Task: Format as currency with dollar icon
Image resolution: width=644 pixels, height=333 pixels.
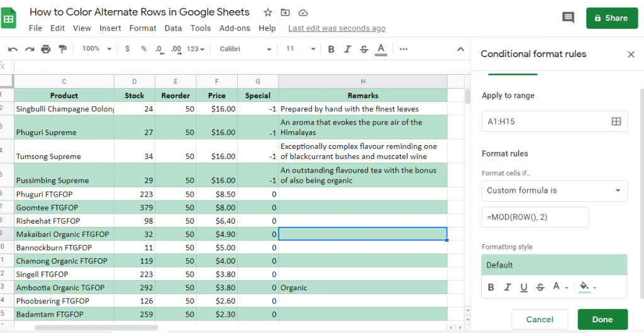Action: (x=127, y=49)
